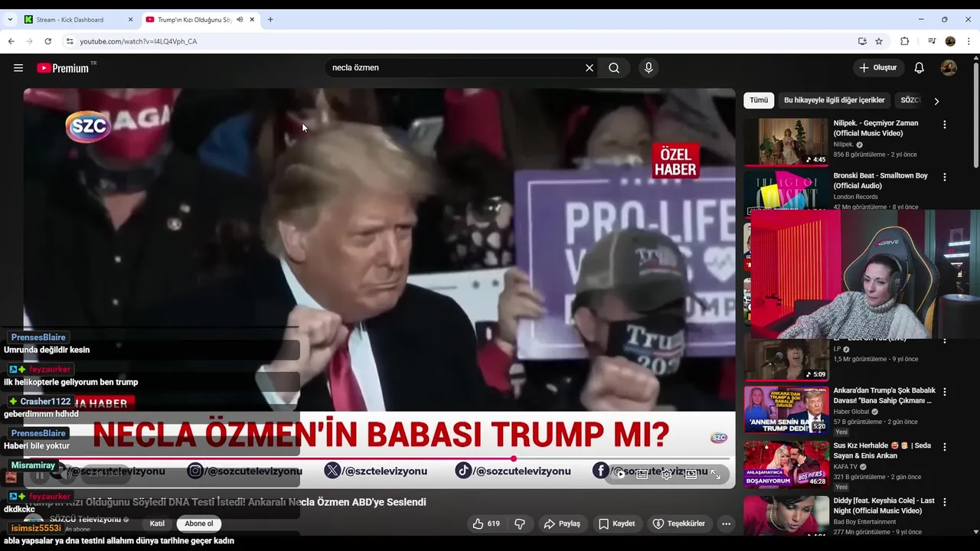
Task: Open more actions three-dot below video
Action: coord(726,524)
